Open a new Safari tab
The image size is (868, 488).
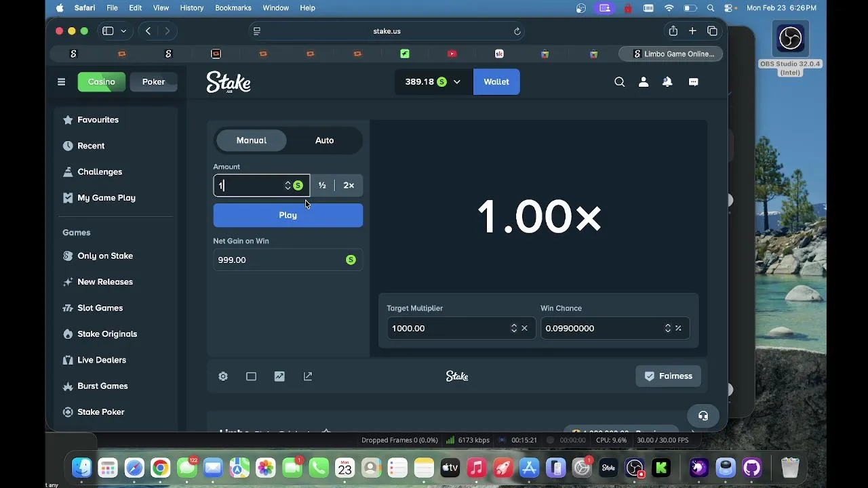692,31
